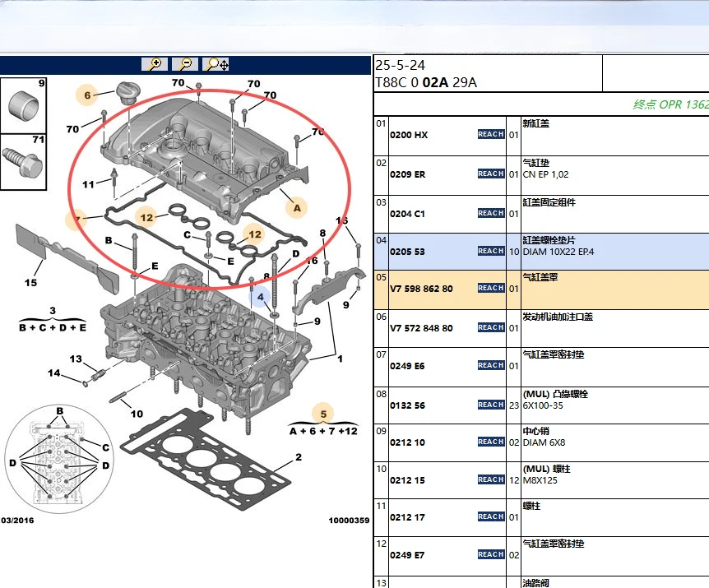Click callout 1 for the cylinder head
The image size is (709, 588).
(x=340, y=359)
